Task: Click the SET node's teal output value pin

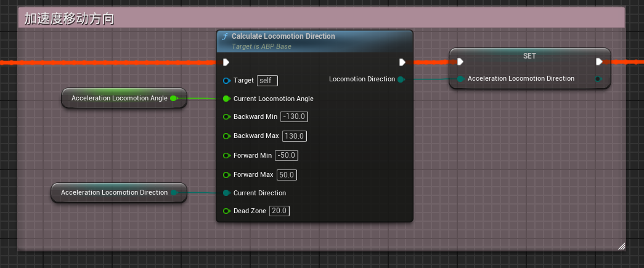Action: [x=598, y=79]
